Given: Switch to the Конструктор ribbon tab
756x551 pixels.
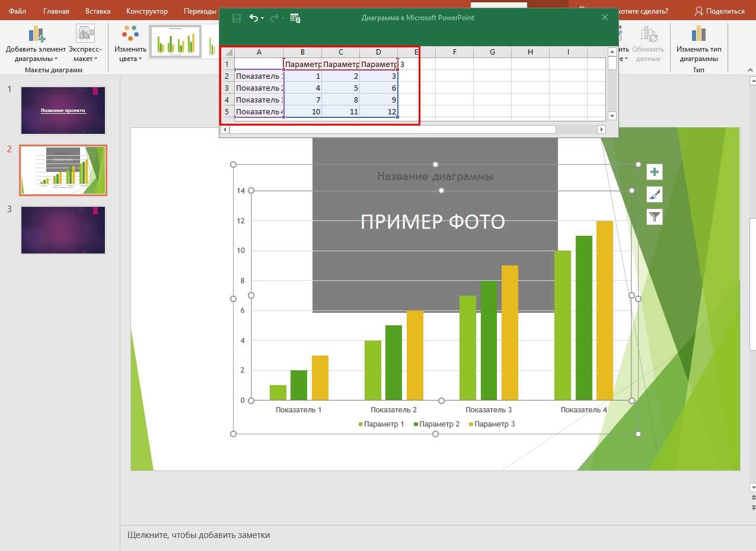Looking at the screenshot, I should point(147,11).
